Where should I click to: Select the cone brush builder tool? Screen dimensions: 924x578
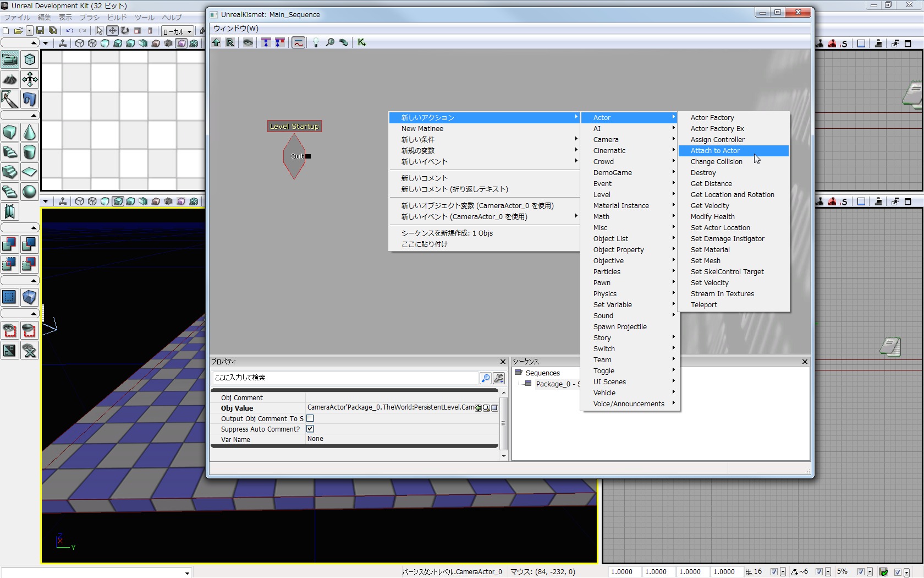tap(30, 132)
